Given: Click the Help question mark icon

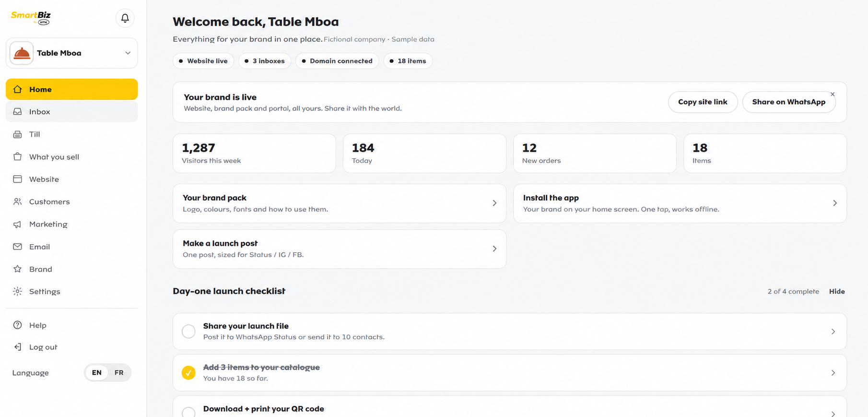Looking at the screenshot, I should pyautogui.click(x=18, y=325).
